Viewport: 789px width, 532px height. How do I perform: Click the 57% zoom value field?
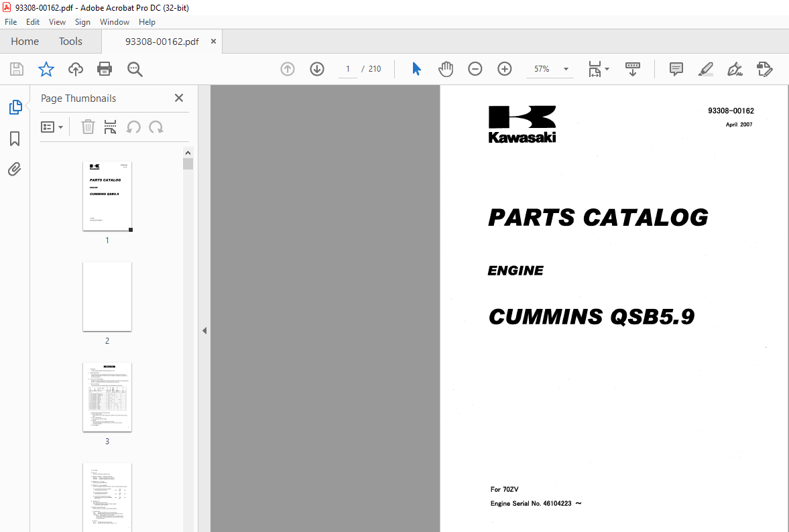coord(542,69)
